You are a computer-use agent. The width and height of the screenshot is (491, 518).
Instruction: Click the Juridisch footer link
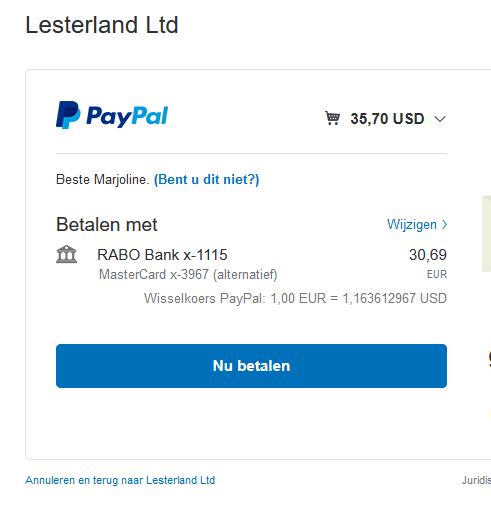pos(476,480)
